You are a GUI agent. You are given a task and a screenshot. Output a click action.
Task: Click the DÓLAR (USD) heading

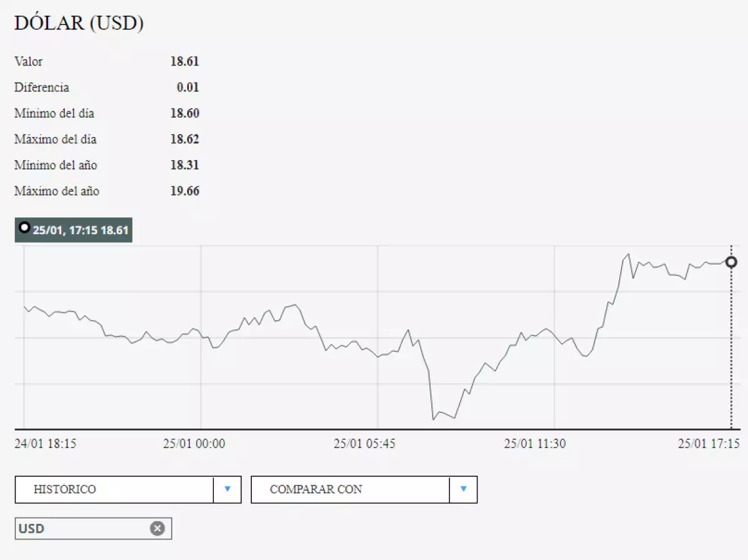coord(79,23)
